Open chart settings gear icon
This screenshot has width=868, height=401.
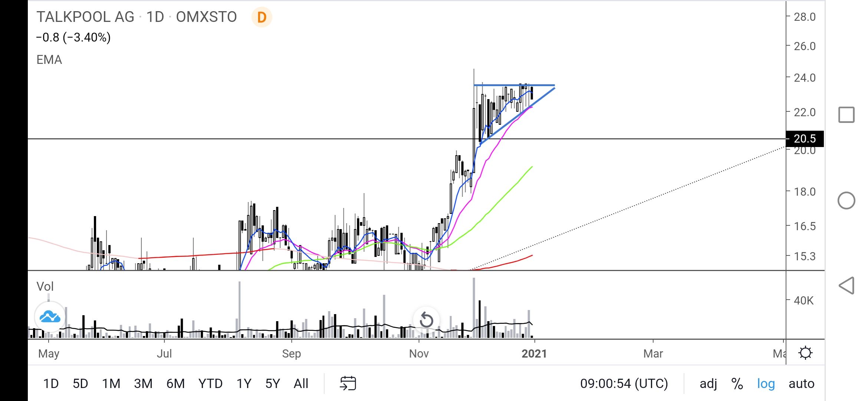click(805, 353)
